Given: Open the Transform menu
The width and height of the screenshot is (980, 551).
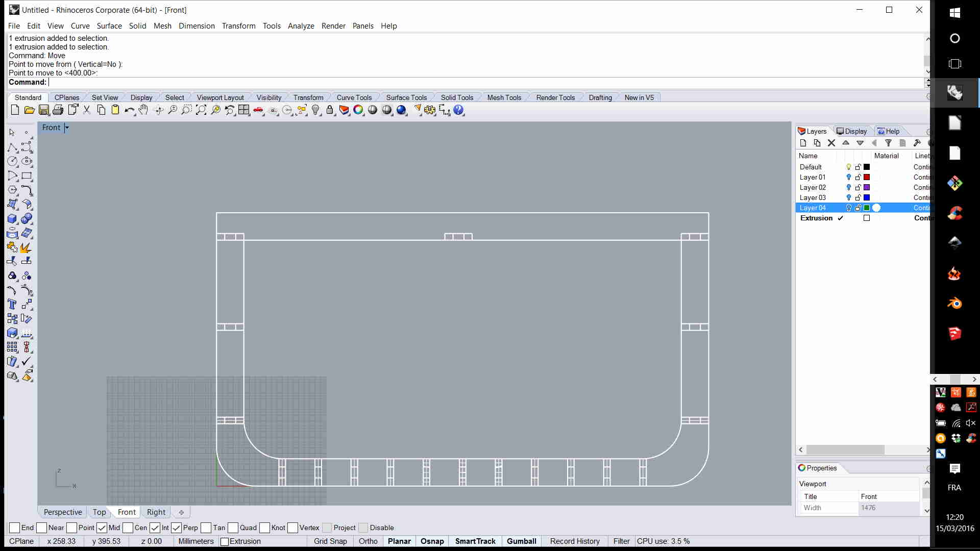Looking at the screenshot, I should point(238,26).
